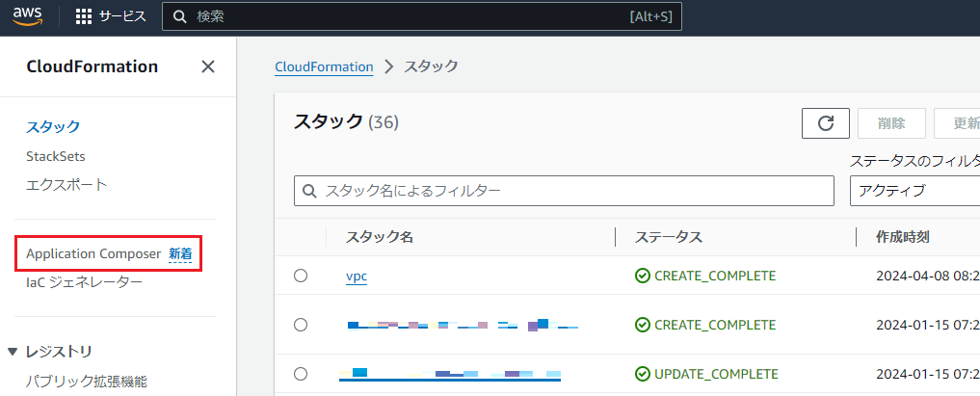
Task: Sort by the スタック名 column header
Action: click(380, 237)
